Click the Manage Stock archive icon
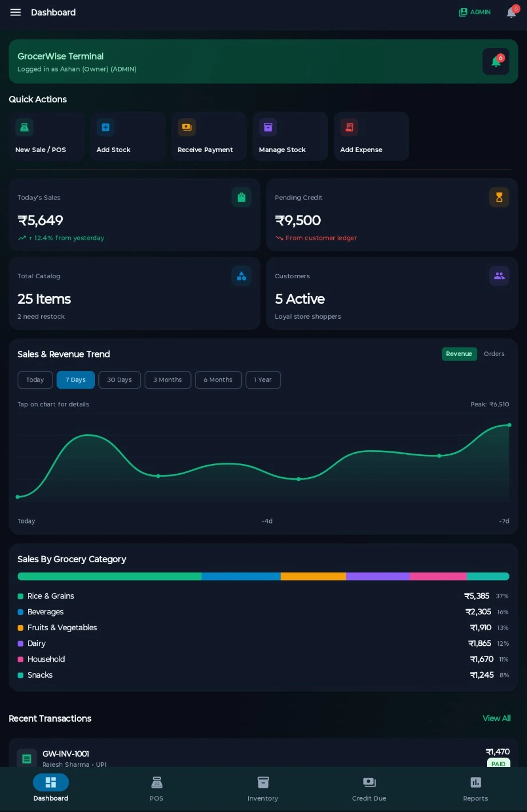 coord(268,127)
